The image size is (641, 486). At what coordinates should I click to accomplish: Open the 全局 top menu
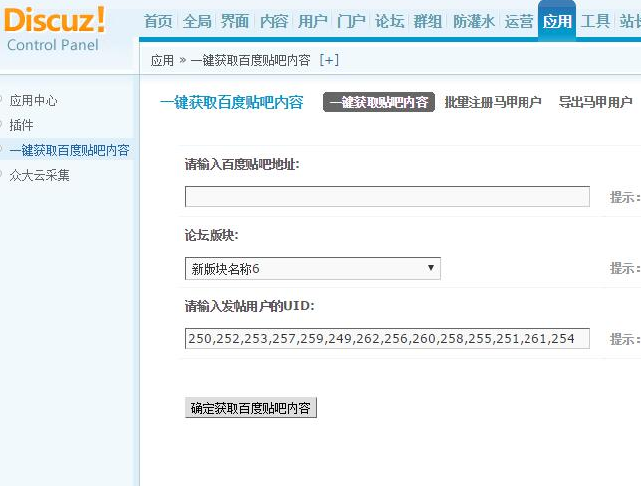(197, 21)
